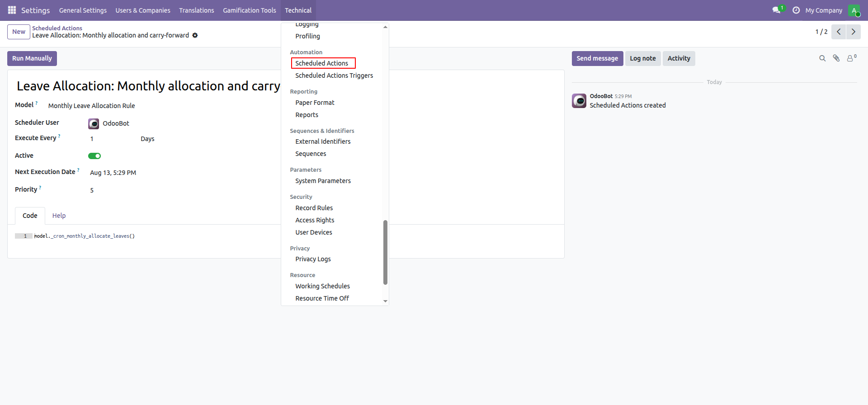868x405 pixels.
Task: Open the gear actions menu beside record title
Action: tap(195, 35)
